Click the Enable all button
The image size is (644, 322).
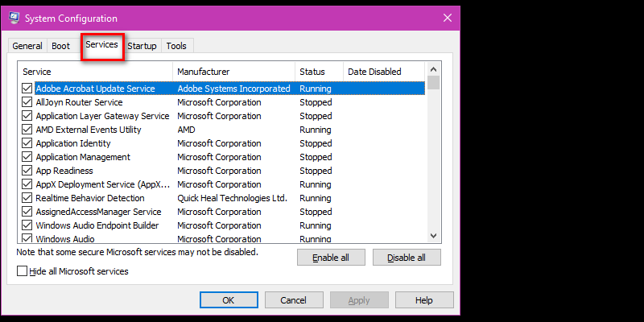331,258
